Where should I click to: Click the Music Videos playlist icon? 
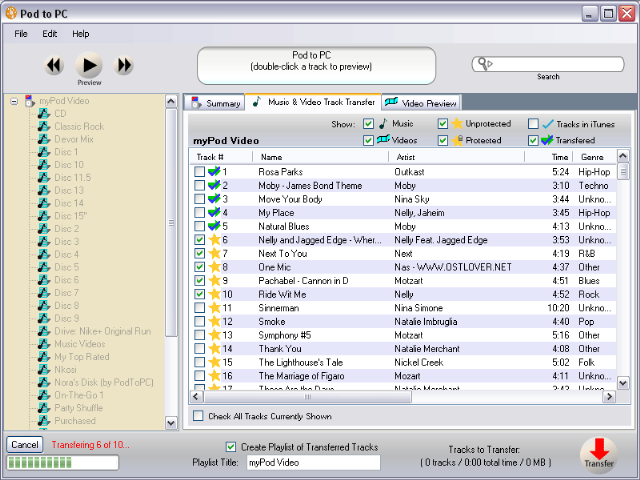point(44,344)
